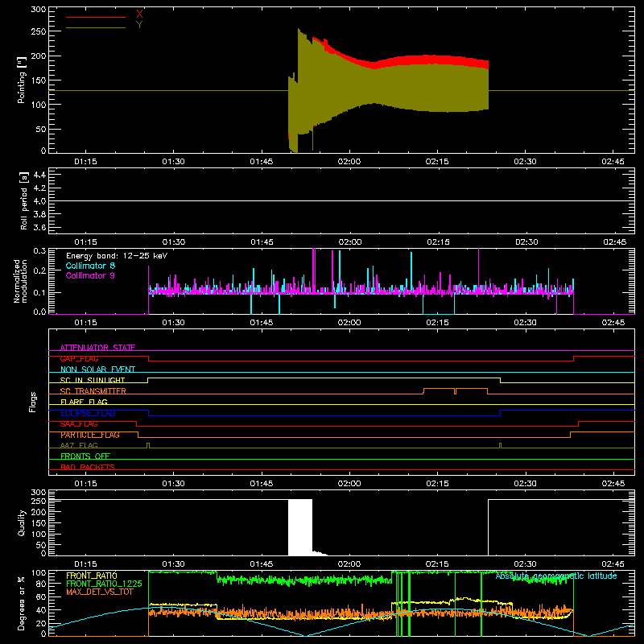Select the dim olive flag label above FRONTS_OFF
The image size is (644, 644).
tap(79, 445)
